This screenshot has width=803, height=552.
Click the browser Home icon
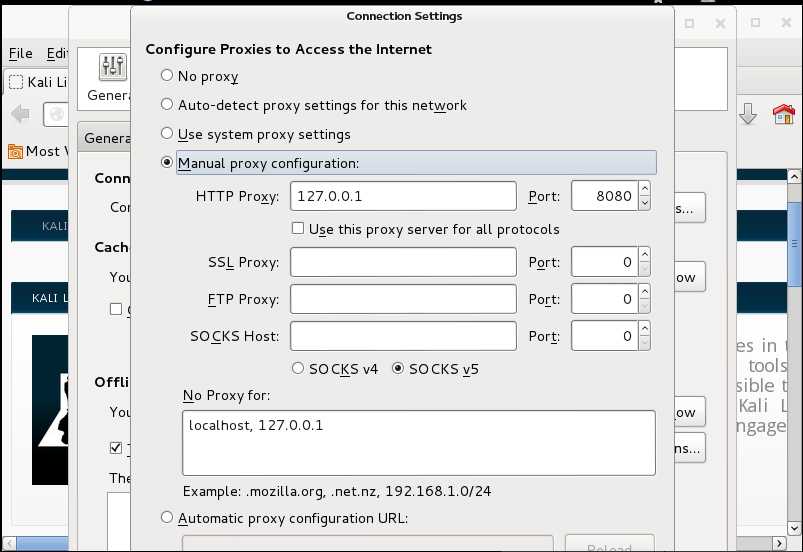(783, 115)
